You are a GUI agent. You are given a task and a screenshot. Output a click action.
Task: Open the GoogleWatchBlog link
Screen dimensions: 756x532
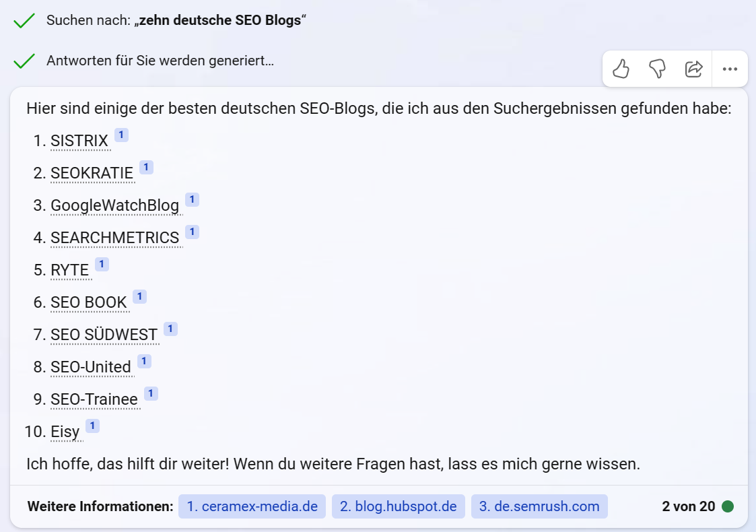(114, 205)
